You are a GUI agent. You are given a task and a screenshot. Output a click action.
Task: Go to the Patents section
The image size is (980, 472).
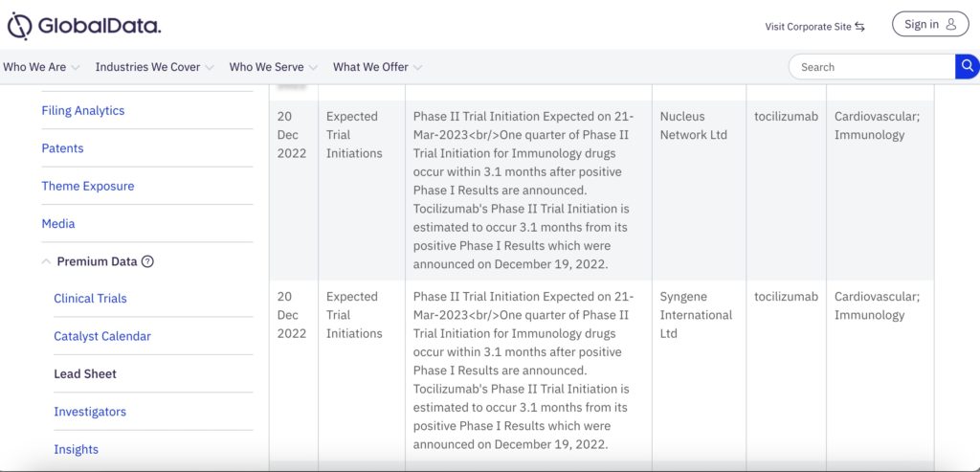point(62,148)
